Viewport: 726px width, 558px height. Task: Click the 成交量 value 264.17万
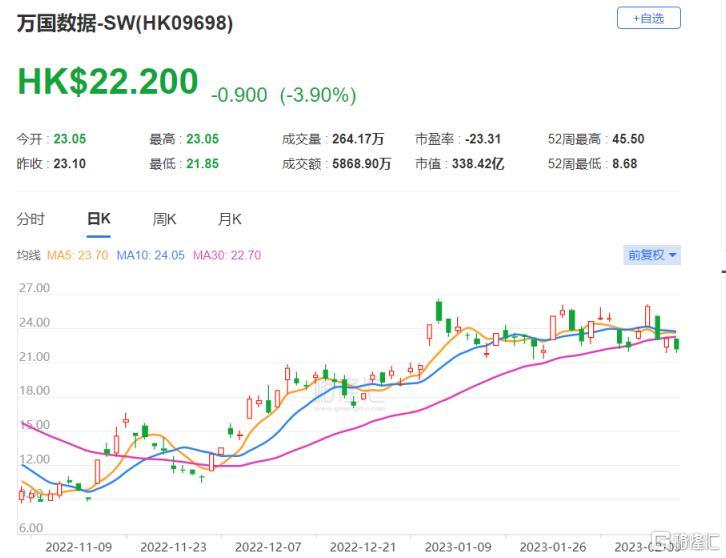point(358,139)
